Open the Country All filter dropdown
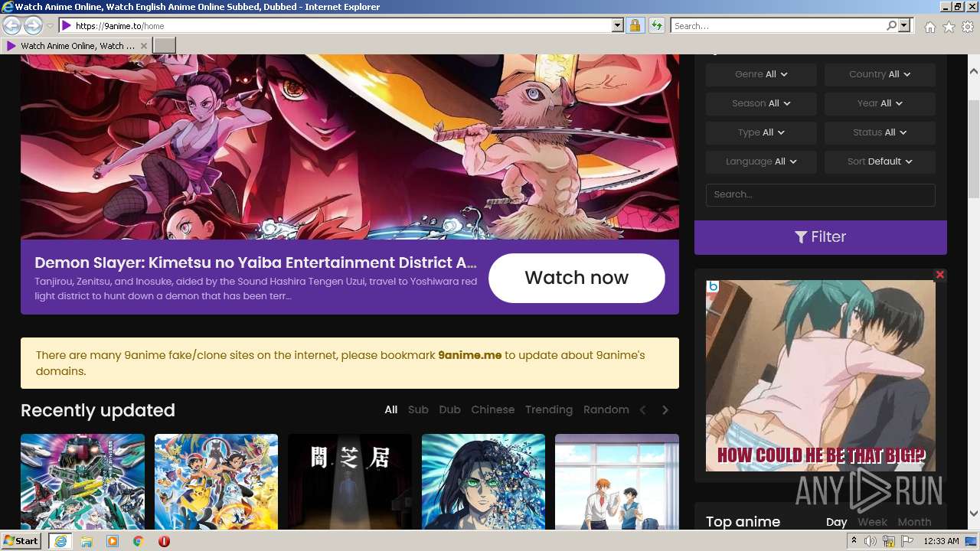This screenshot has height=551, width=980. point(880,74)
